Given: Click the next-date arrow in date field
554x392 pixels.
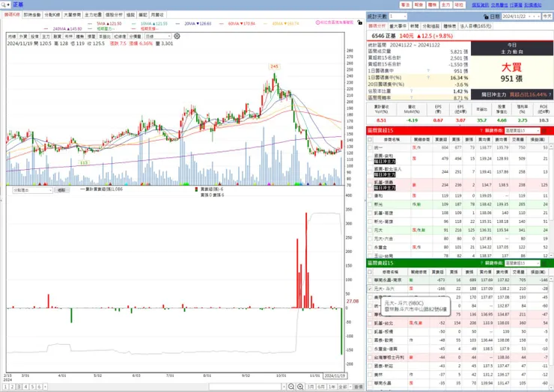Looking at the screenshot, I should 538,16.
